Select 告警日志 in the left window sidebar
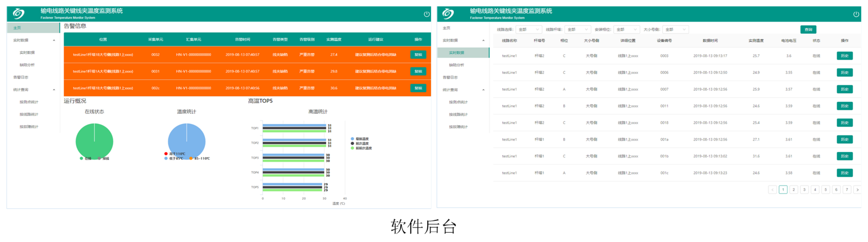The width and height of the screenshot is (868, 242). (21, 77)
